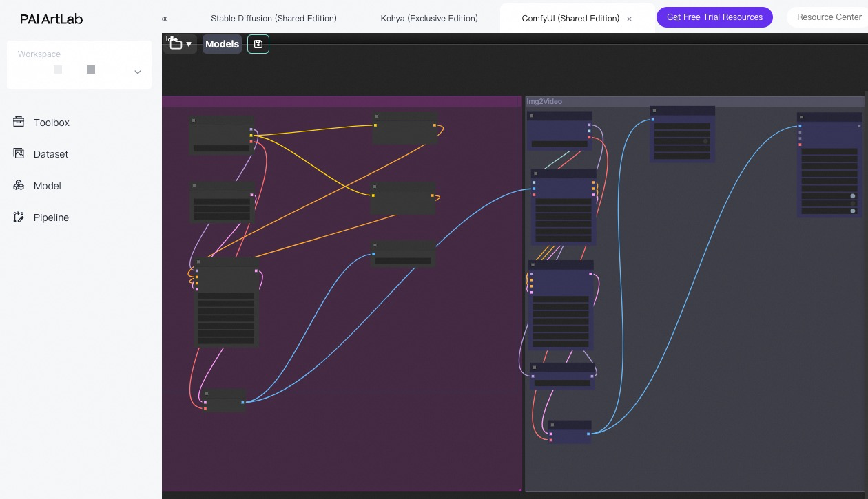The image size is (868, 499).
Task: Open the Pipeline icon in sidebar
Action: pyautogui.click(x=19, y=217)
